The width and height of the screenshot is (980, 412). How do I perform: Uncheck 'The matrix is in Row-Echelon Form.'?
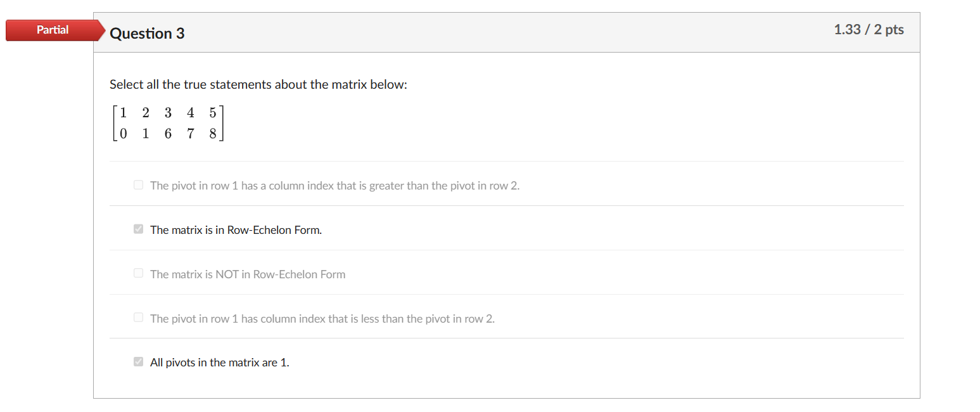coord(138,229)
